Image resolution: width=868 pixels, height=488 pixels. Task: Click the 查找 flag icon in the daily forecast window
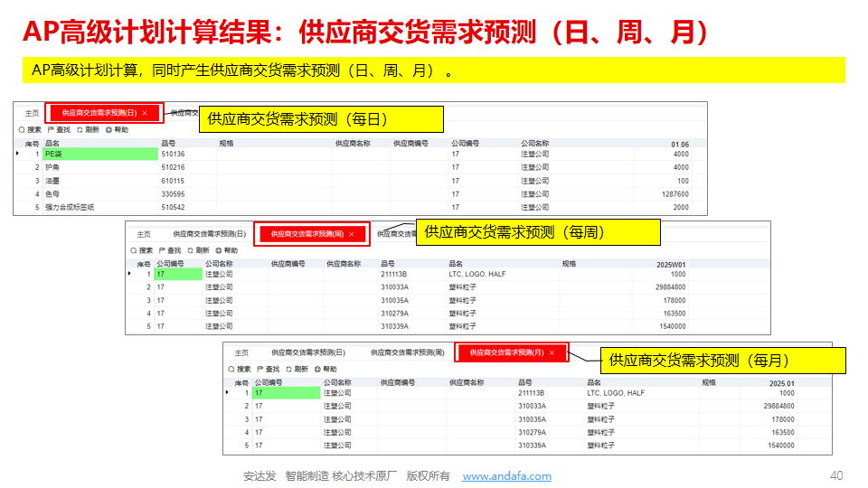(51, 130)
